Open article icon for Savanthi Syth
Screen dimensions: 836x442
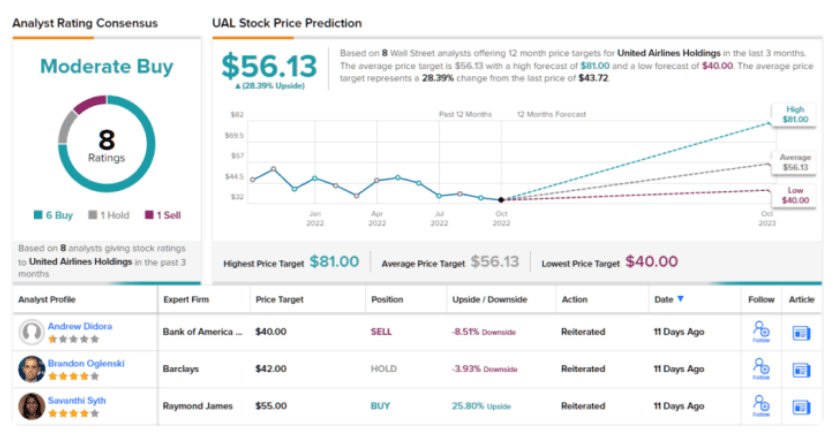pos(801,405)
